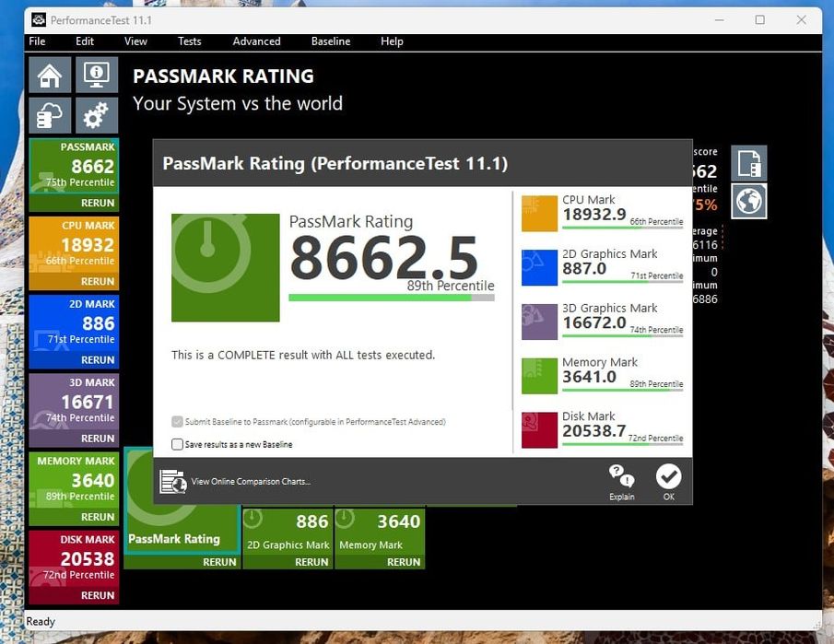Click the green Memory Mark icon in dialog

pos(539,376)
